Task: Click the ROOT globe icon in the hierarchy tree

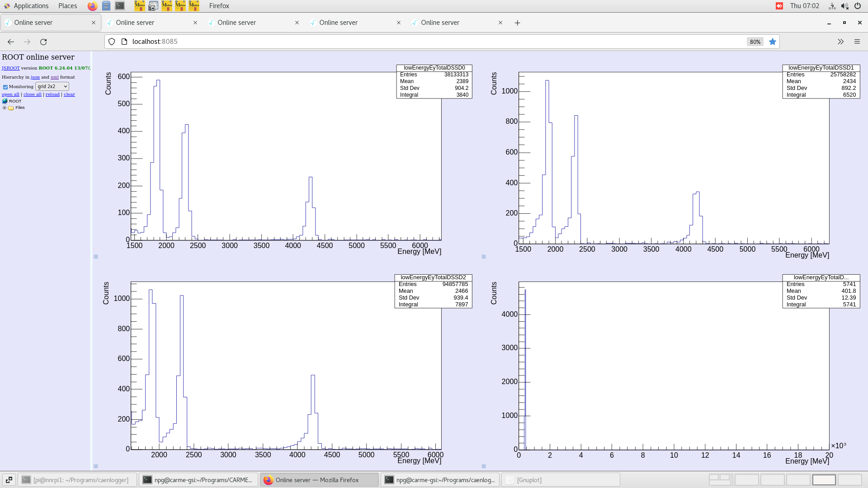Action: pyautogui.click(x=5, y=101)
